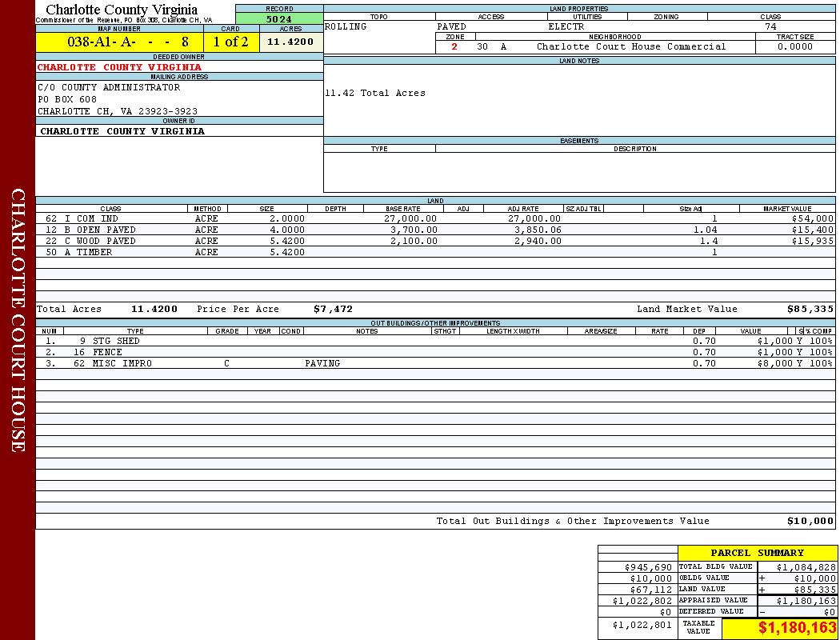Click the yellow PARCEL SUMMARY header
The image size is (840, 640).
tap(757, 553)
